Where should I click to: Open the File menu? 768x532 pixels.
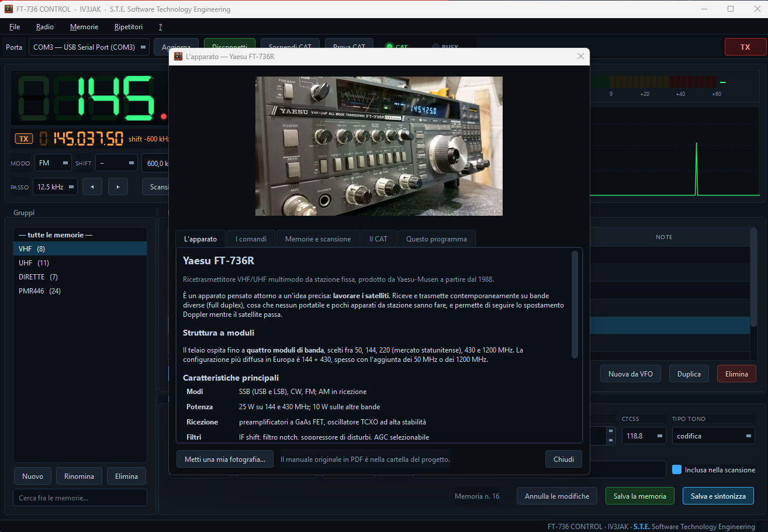click(x=15, y=27)
